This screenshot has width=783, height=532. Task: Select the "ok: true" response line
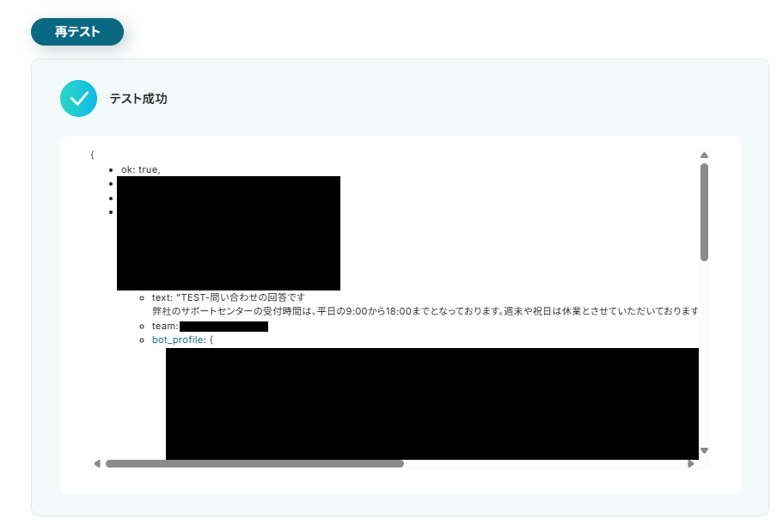[141, 169]
